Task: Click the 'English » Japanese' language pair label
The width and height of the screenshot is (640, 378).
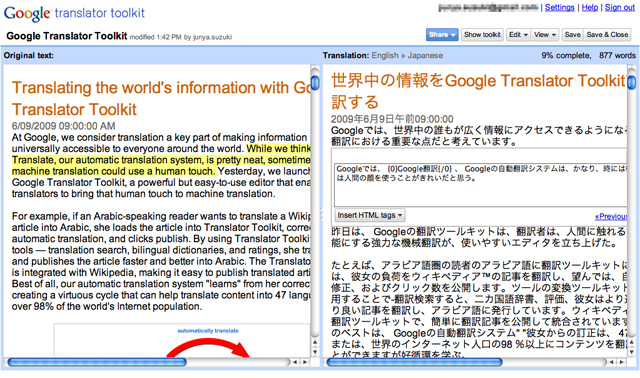Action: pos(407,56)
